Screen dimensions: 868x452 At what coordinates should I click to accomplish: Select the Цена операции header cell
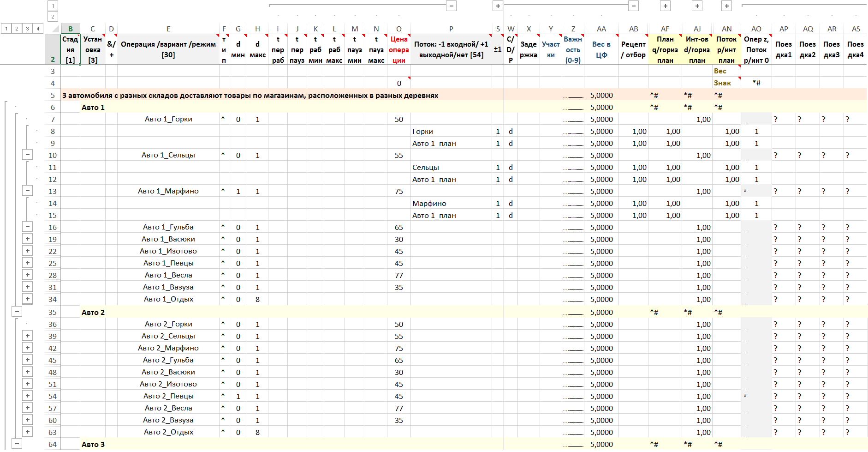pos(398,50)
